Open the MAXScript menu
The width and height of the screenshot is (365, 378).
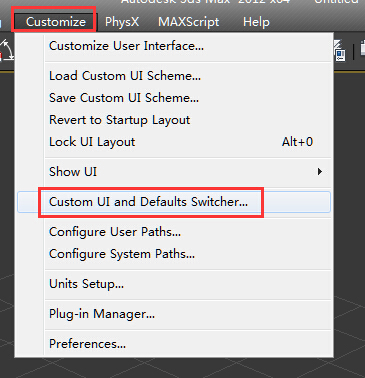[x=189, y=22]
